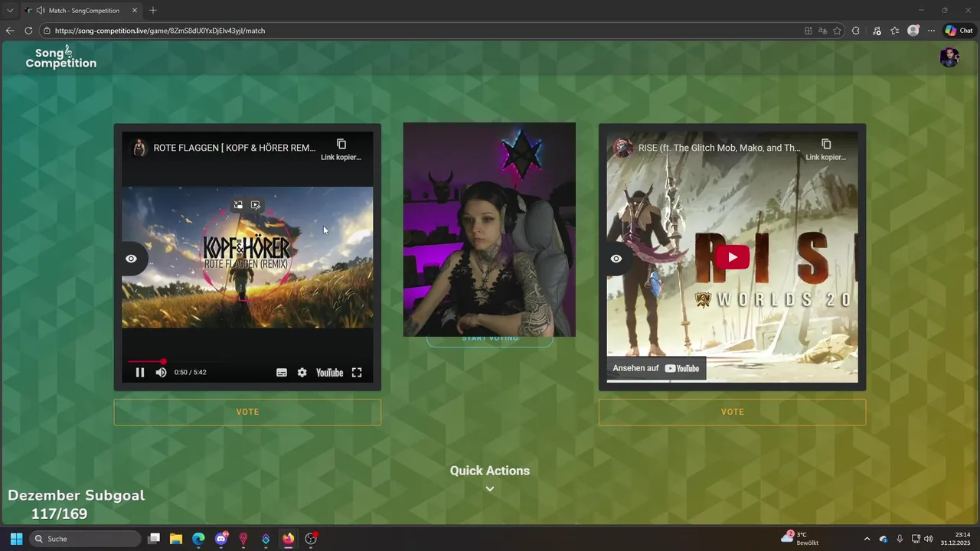This screenshot has height=551, width=980.
Task: Open File Explorer from taskbar
Action: tap(176, 539)
